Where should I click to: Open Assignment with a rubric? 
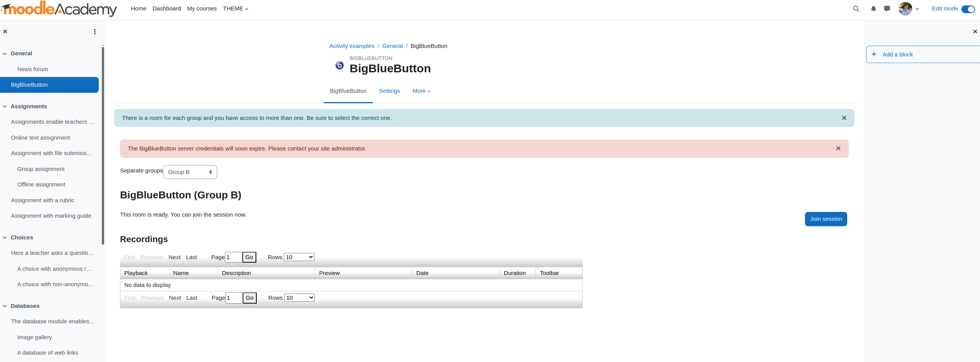(43, 200)
